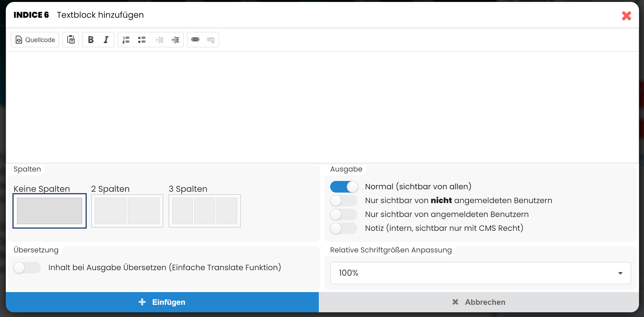Click the Quellcode source button

click(x=35, y=40)
